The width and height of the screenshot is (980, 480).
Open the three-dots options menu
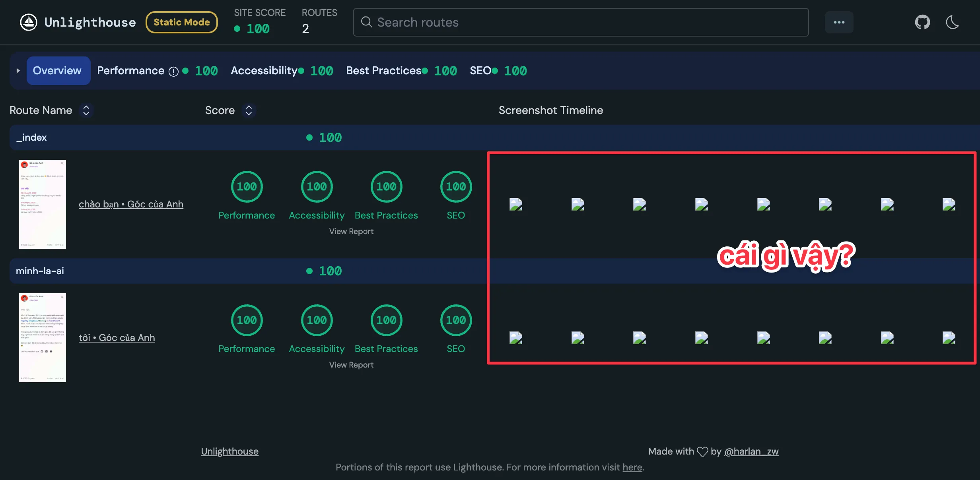(x=839, y=22)
